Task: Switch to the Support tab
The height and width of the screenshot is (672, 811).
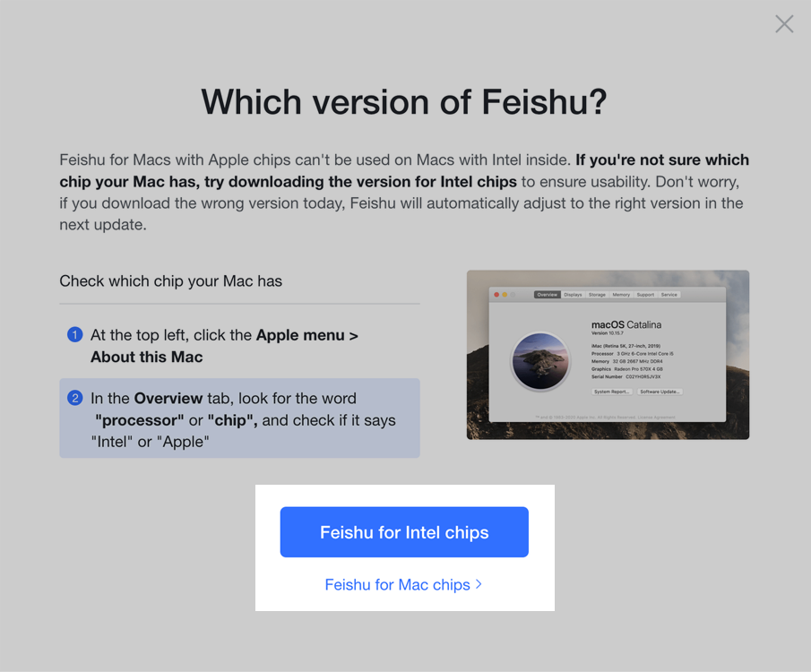Action: tap(645, 295)
